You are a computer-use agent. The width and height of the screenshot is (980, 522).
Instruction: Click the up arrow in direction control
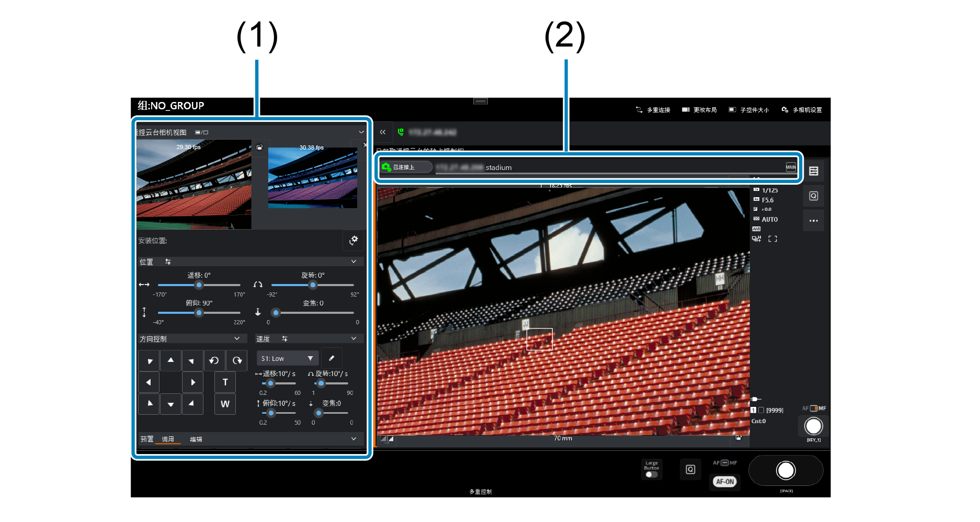click(x=170, y=360)
